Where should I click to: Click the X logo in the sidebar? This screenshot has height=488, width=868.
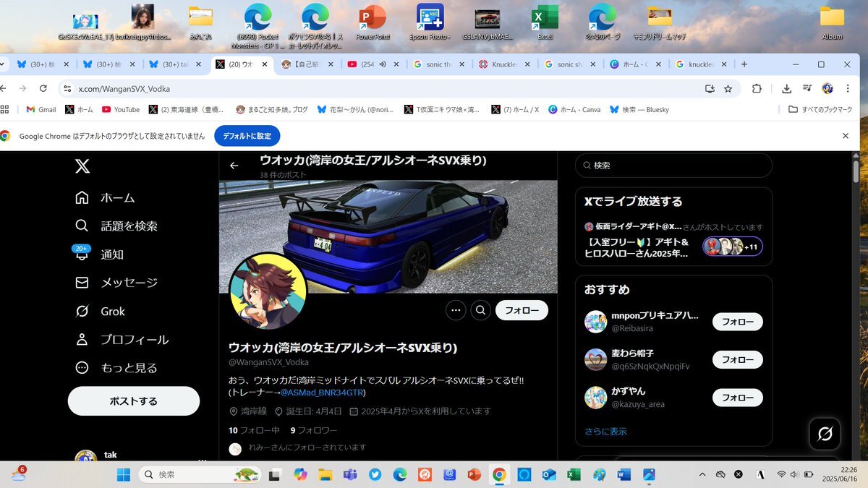(x=82, y=166)
